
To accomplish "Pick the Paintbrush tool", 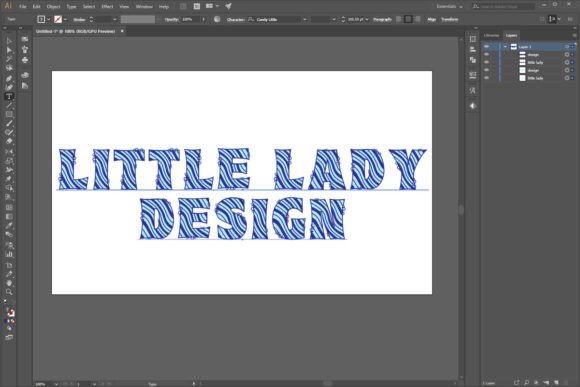I will [9, 124].
